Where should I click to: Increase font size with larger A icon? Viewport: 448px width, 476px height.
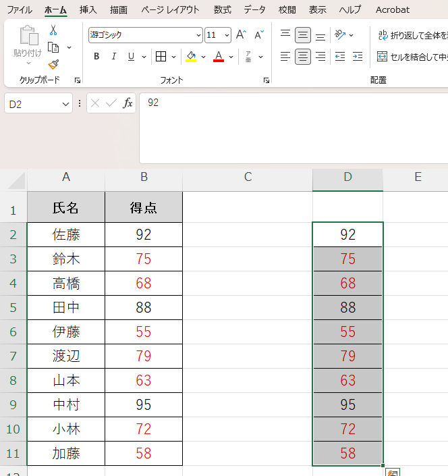click(x=241, y=34)
